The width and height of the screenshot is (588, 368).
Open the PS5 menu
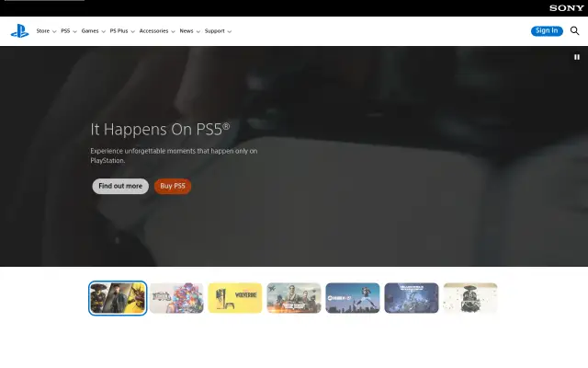(x=69, y=31)
